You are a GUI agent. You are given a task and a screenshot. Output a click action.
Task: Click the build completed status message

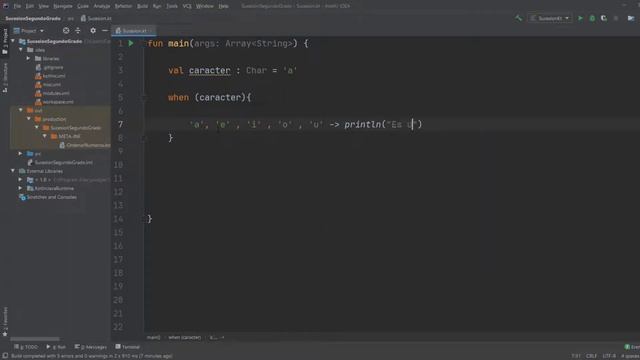(x=92, y=356)
